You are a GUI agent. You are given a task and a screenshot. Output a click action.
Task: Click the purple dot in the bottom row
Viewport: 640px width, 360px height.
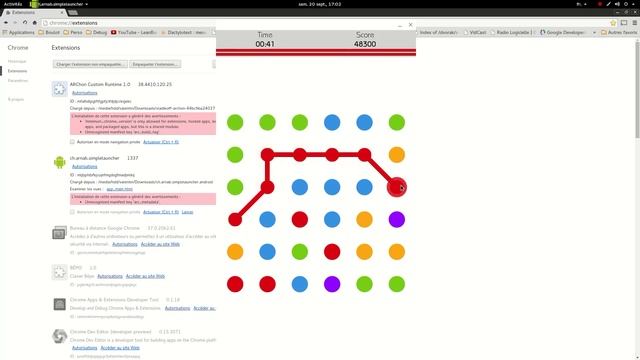[x=332, y=284]
